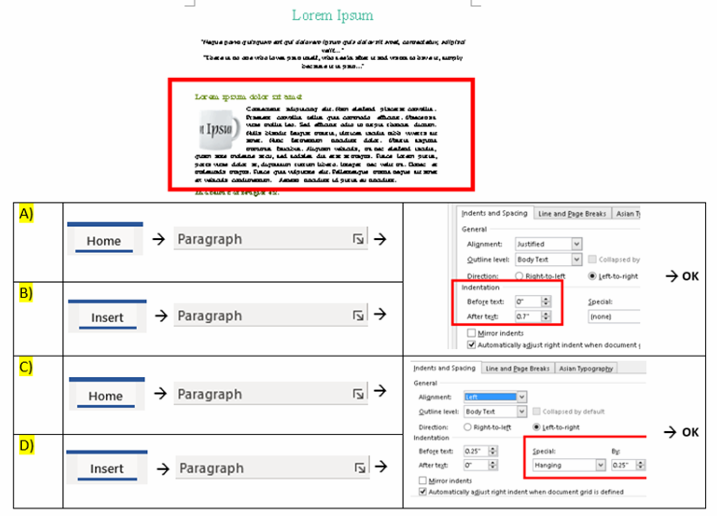
Task: Click the Lorem Ipsum green title heading
Action: pyautogui.click(x=333, y=15)
